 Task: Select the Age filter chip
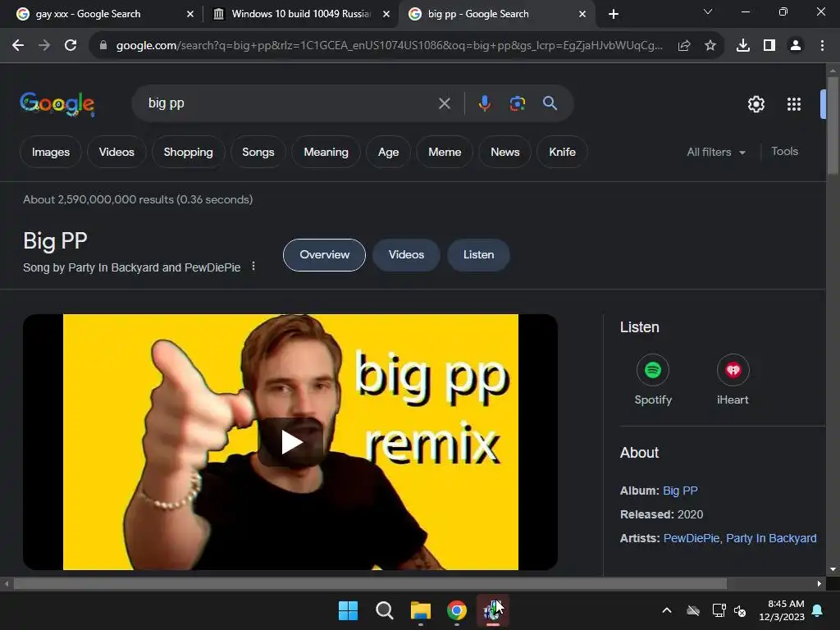pyautogui.click(x=388, y=152)
